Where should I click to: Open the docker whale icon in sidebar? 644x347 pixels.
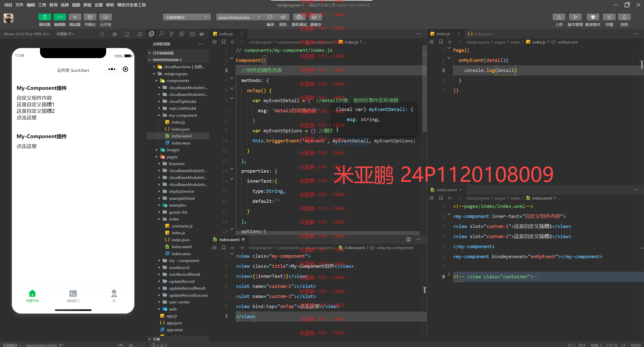coord(202,34)
